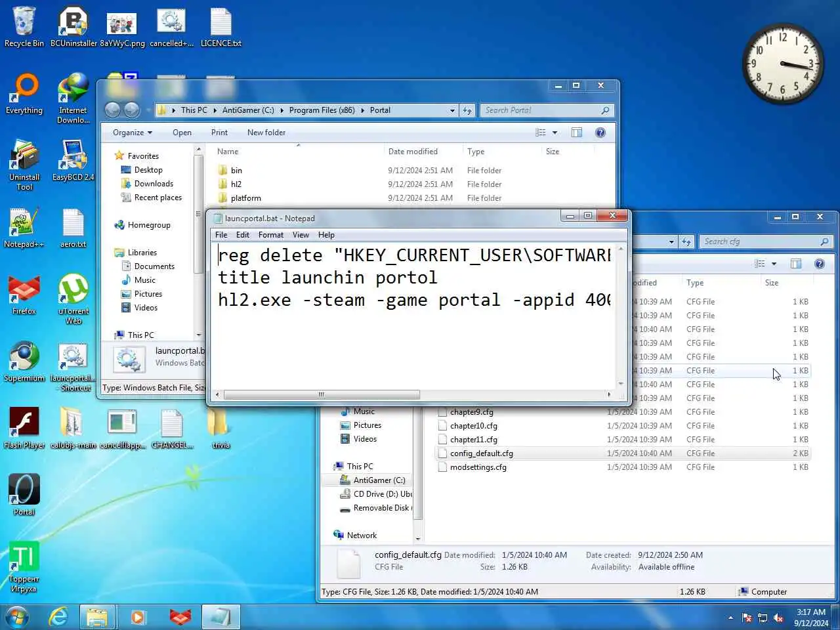
Task: Open BCUninstaller desktop icon
Action: point(73,27)
